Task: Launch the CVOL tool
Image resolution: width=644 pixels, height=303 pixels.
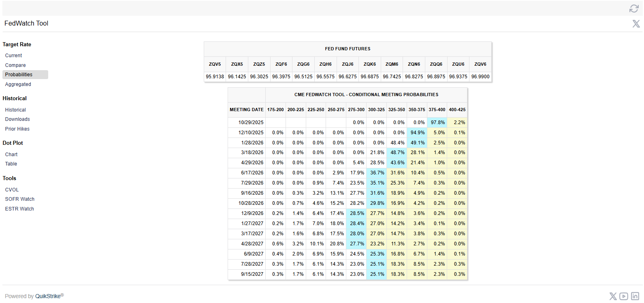Action: coord(12,190)
